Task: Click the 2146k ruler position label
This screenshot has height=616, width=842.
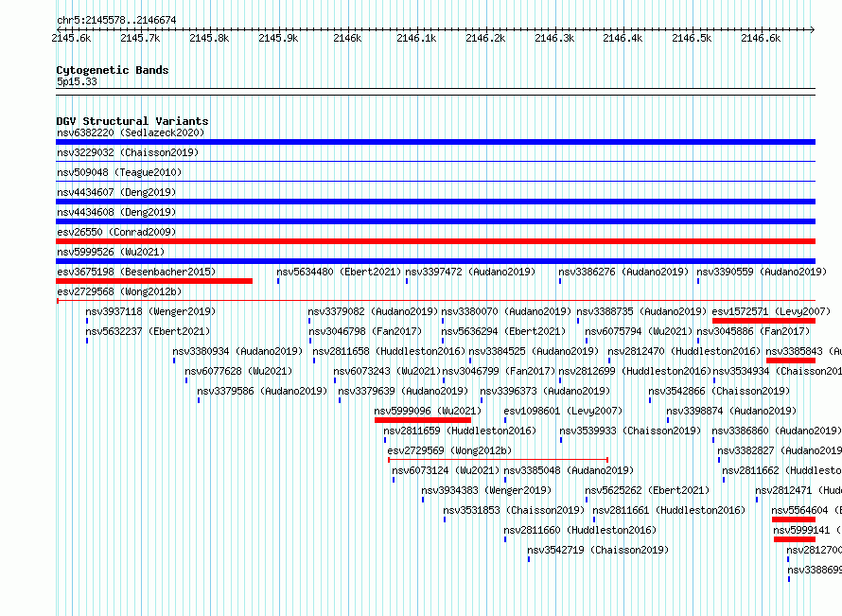Action: coord(347,38)
